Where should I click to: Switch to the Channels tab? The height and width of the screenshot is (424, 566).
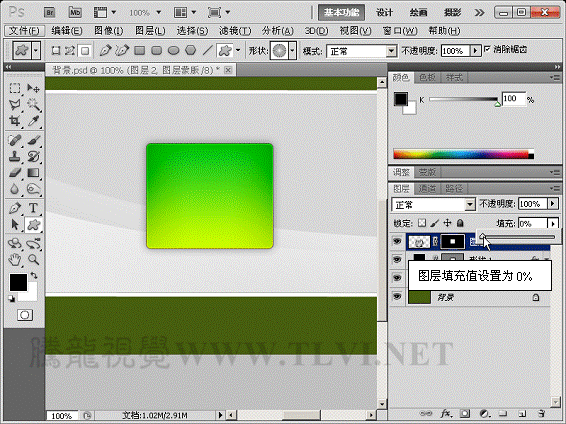pyautogui.click(x=427, y=188)
